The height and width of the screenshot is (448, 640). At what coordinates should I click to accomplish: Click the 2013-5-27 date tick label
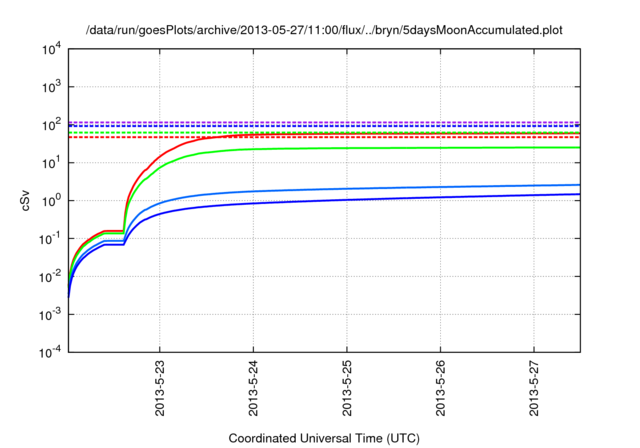534,388
